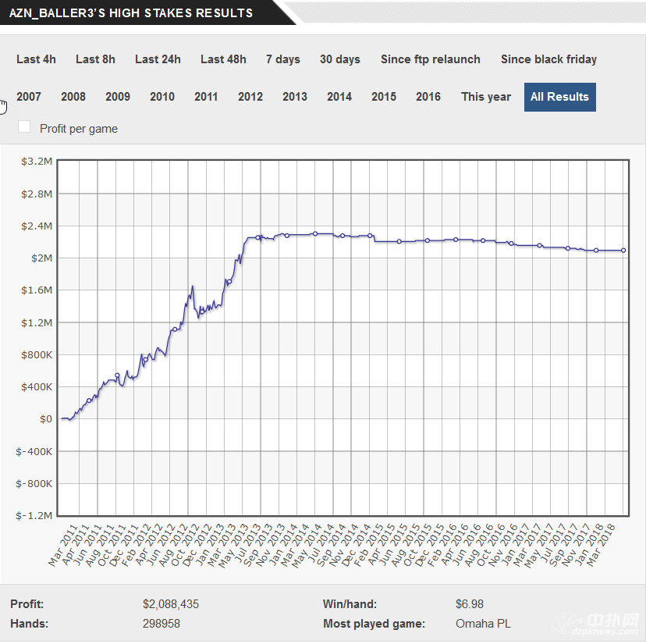646x644 pixels.
Task: Filter results to year 2012
Action: pos(250,97)
